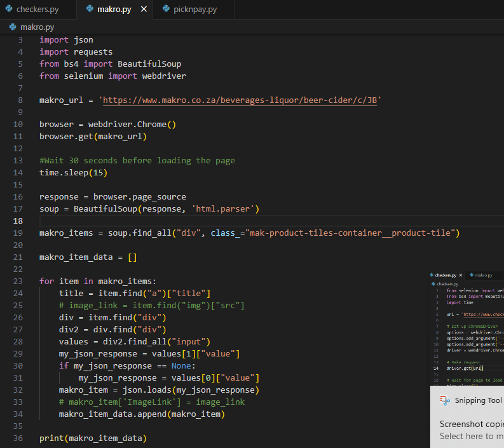This screenshot has height=448, width=504.
Task: Click 'title = item.find("a")["title"]' line
Action: 135,294
